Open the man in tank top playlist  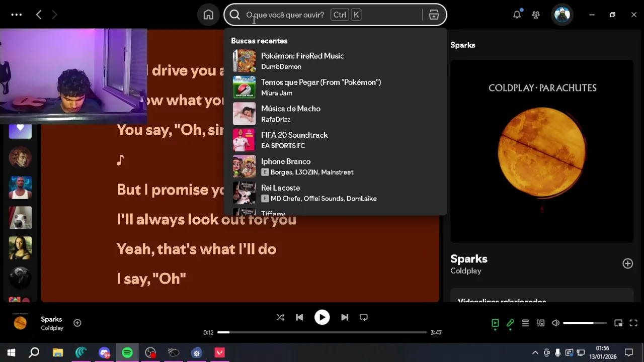click(x=20, y=188)
